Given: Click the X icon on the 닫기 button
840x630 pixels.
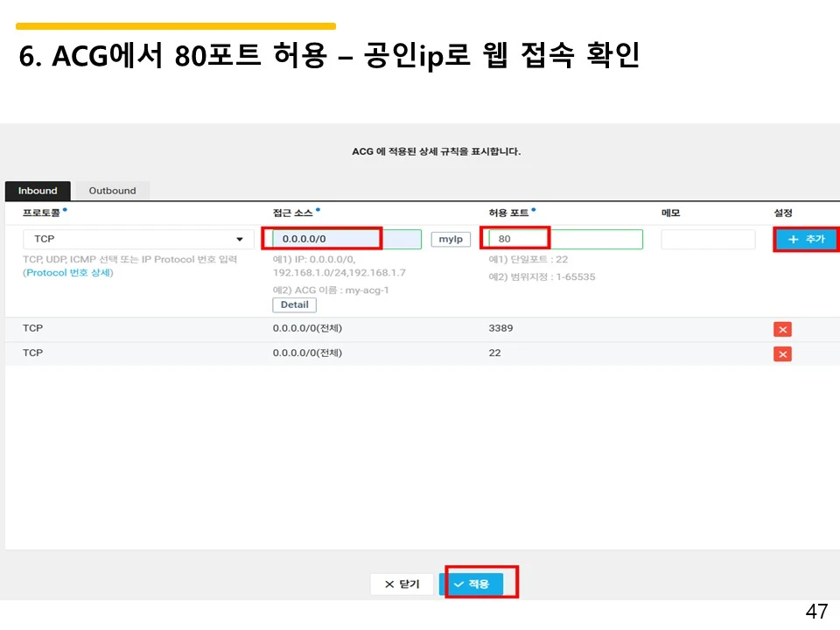Looking at the screenshot, I should [x=390, y=584].
